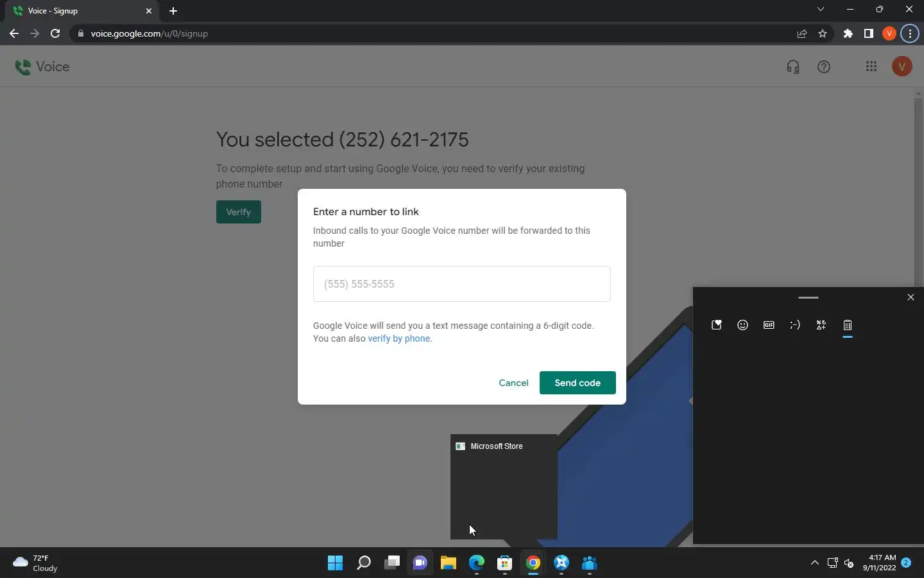Click the emoji panel drag handle bar
Viewport: 924px width, 578px height.
pos(809,297)
